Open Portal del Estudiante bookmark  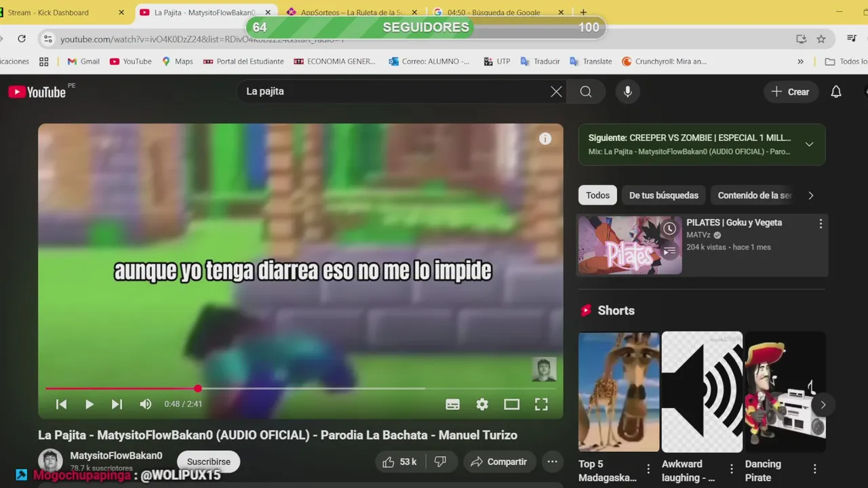pos(243,61)
